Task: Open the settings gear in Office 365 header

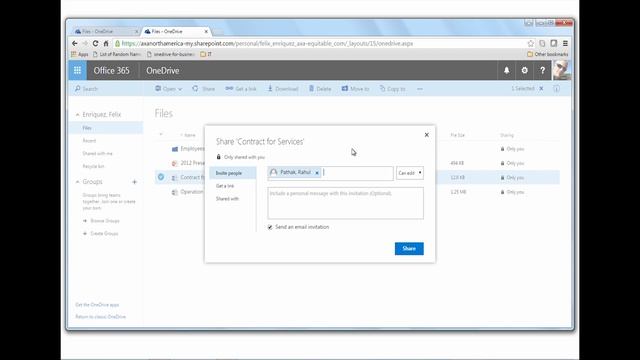Action: pyautogui.click(x=524, y=71)
